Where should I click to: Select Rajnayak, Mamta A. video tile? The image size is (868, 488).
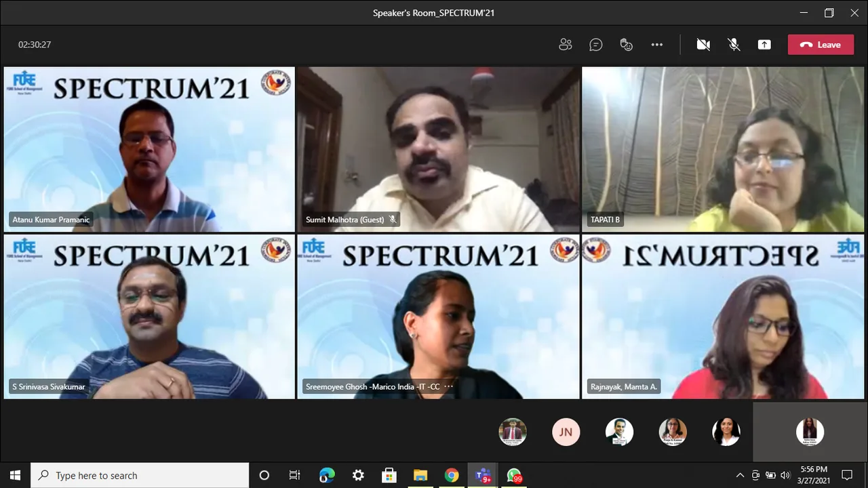[x=723, y=317]
